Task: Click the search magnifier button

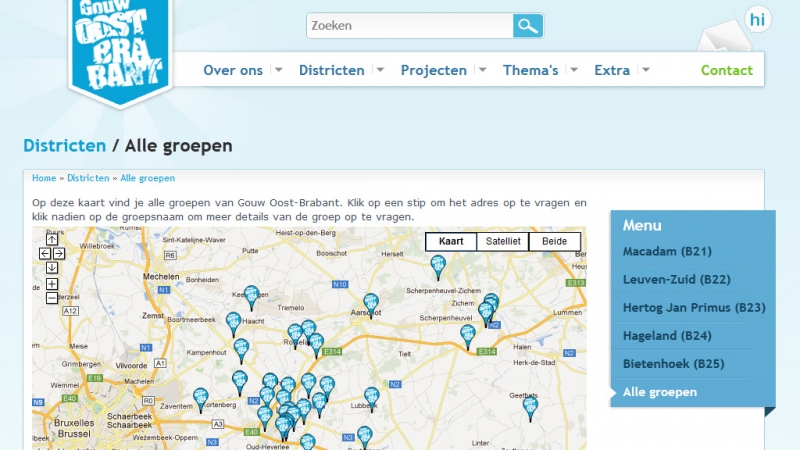Action: (528, 26)
